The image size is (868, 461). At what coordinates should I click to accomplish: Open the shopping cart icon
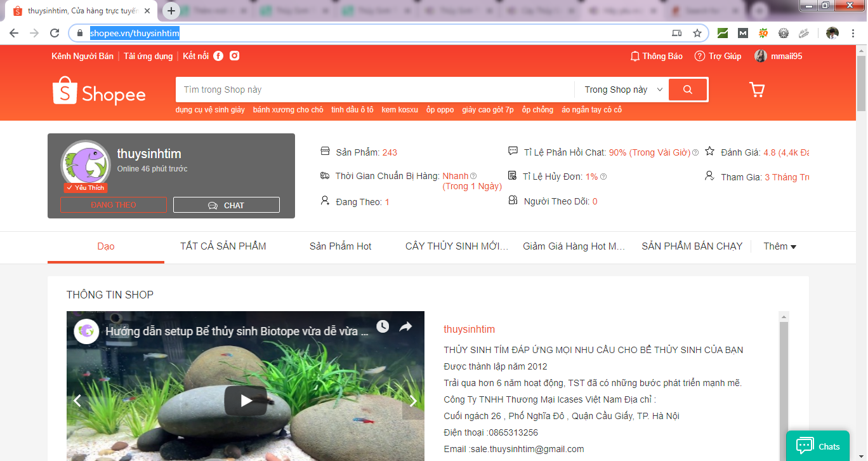[x=757, y=90]
